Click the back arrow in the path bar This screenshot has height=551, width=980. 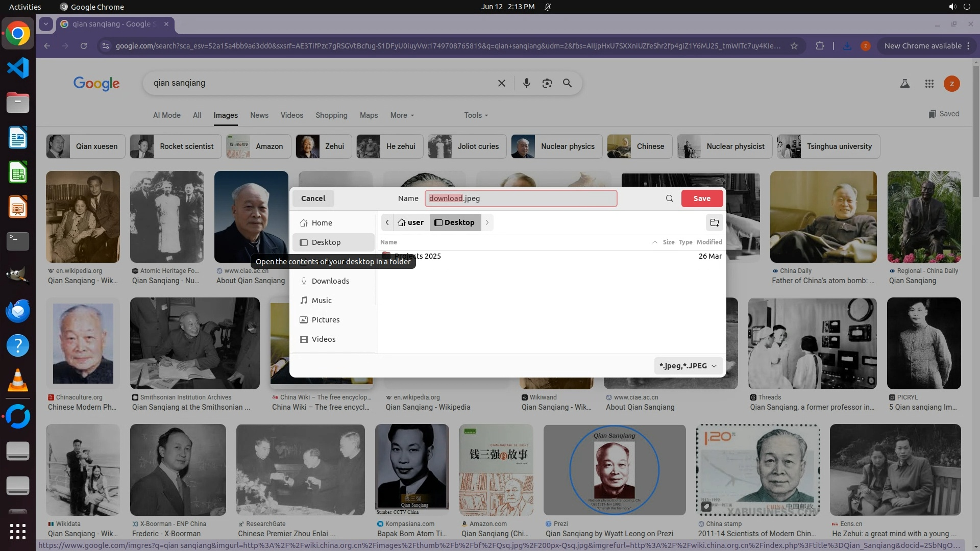click(387, 222)
